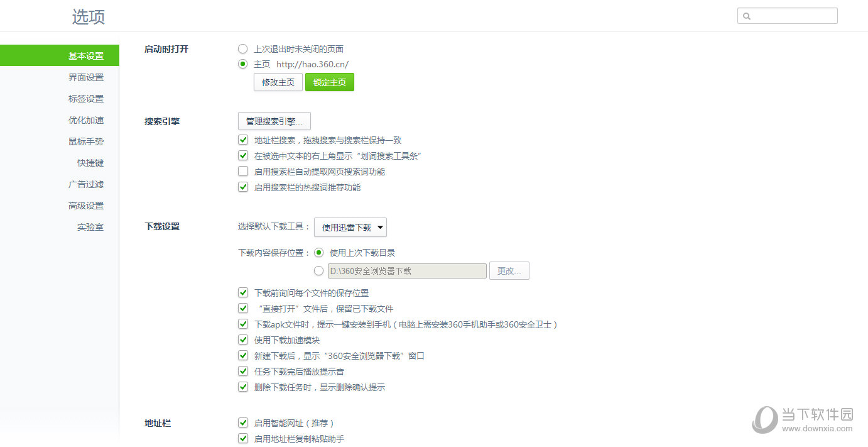Select the custom download path radio button

tap(319, 271)
